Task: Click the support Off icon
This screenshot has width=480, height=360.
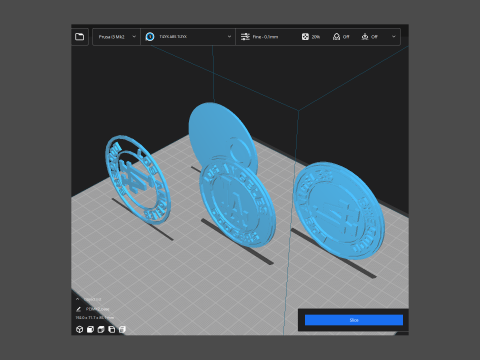Action: coord(336,37)
